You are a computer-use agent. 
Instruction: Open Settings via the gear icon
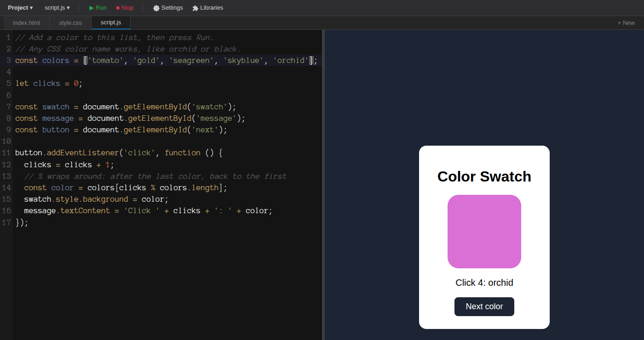click(x=156, y=8)
